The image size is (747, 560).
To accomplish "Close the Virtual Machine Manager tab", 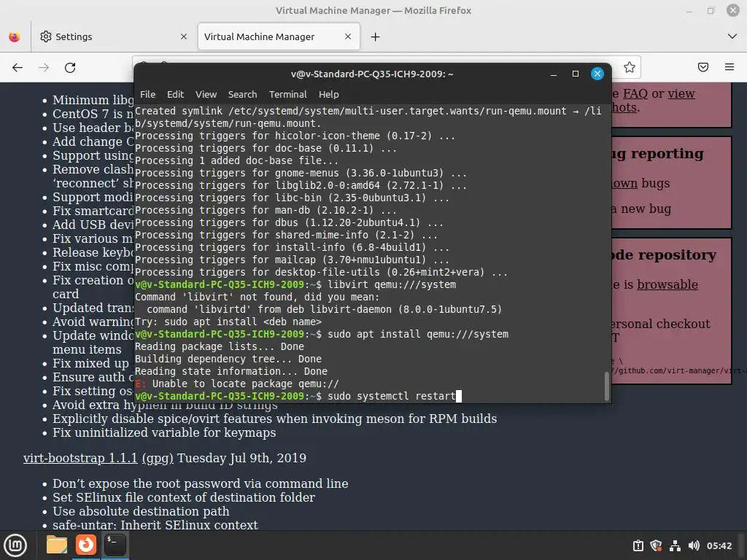I will click(x=348, y=36).
